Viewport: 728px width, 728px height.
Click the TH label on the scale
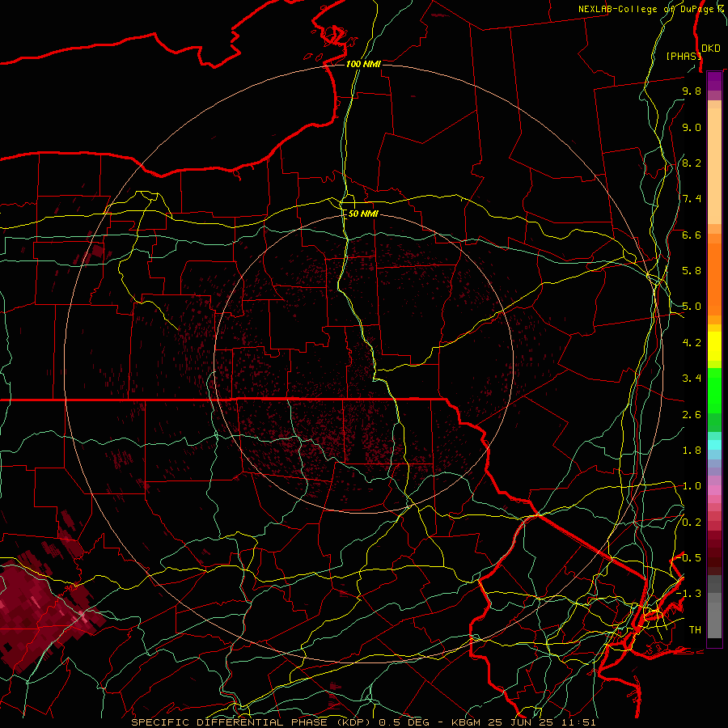[x=695, y=630]
